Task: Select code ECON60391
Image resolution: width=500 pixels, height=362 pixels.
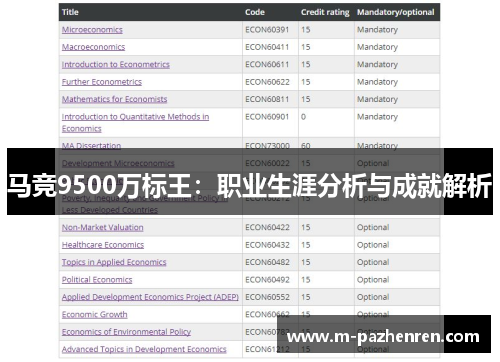Action: pyautogui.click(x=267, y=30)
